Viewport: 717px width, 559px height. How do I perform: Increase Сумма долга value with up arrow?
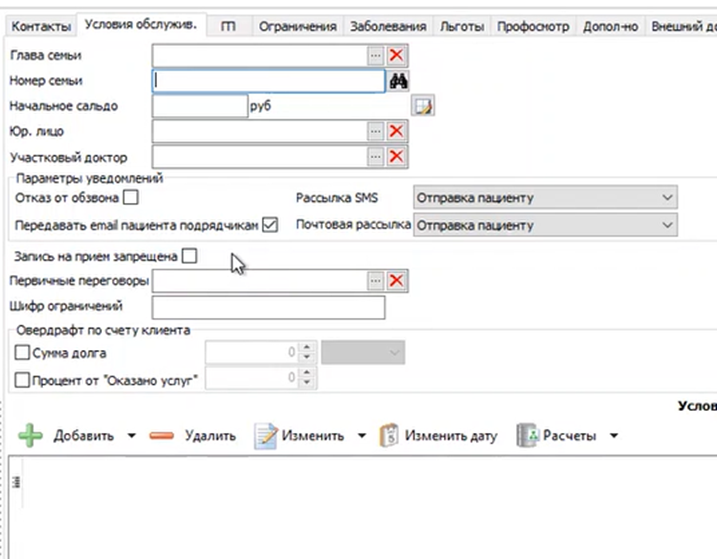pos(308,348)
